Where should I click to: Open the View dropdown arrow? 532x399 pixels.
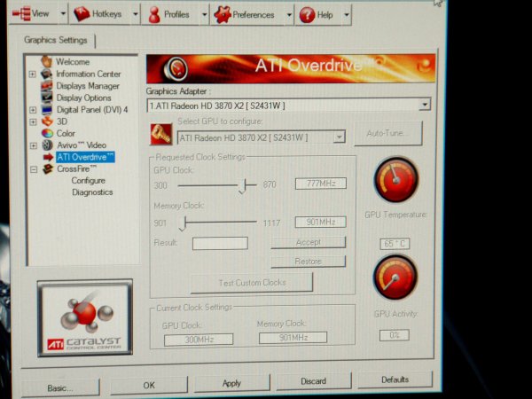(x=63, y=14)
